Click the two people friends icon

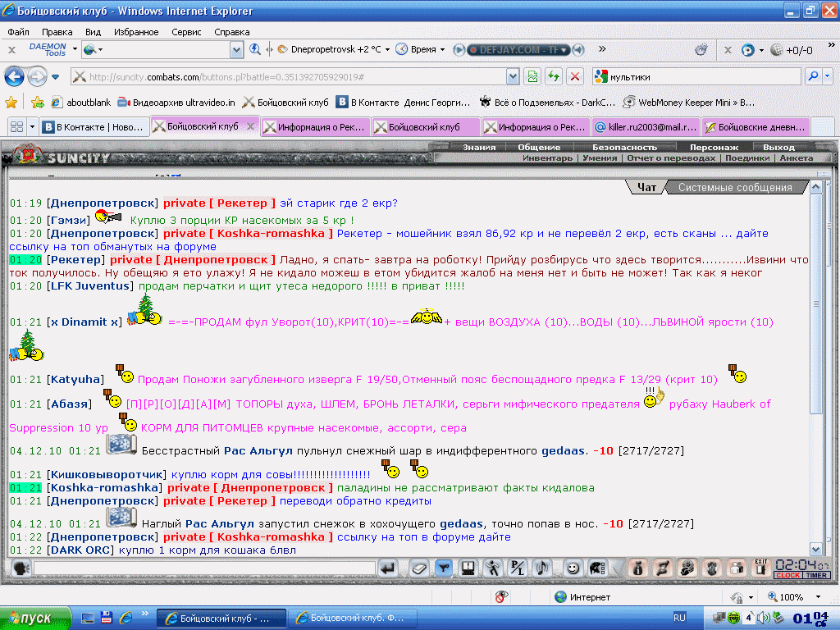[737, 568]
